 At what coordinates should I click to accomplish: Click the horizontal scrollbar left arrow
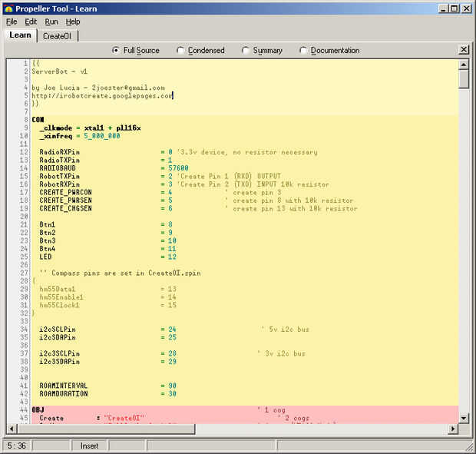[x=11, y=429]
